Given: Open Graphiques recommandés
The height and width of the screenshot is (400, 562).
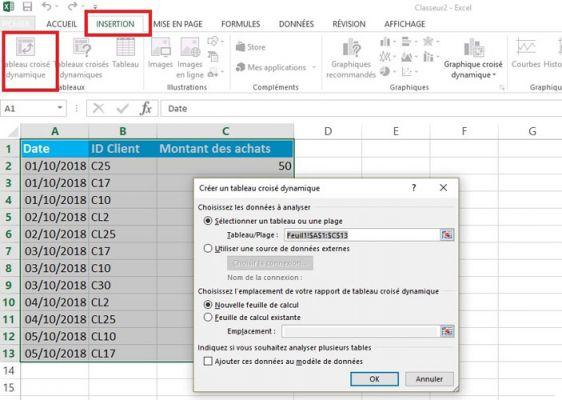Looking at the screenshot, I should click(351, 58).
